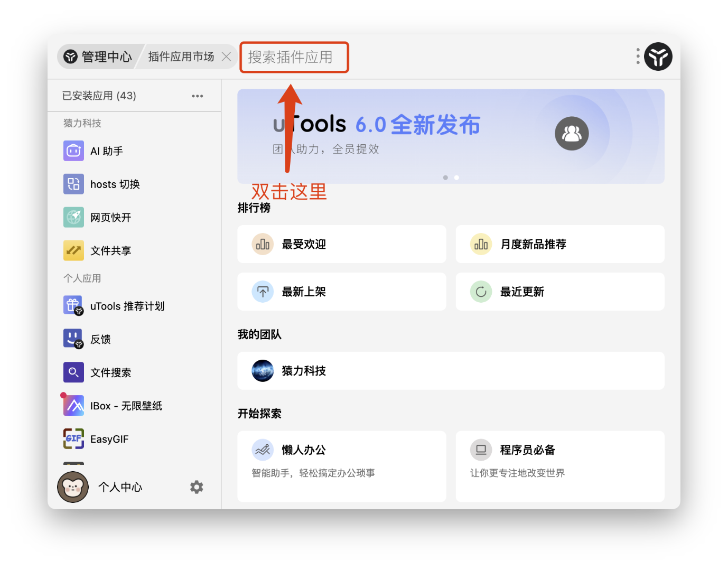Switch to 管理中心 tab

[98, 57]
